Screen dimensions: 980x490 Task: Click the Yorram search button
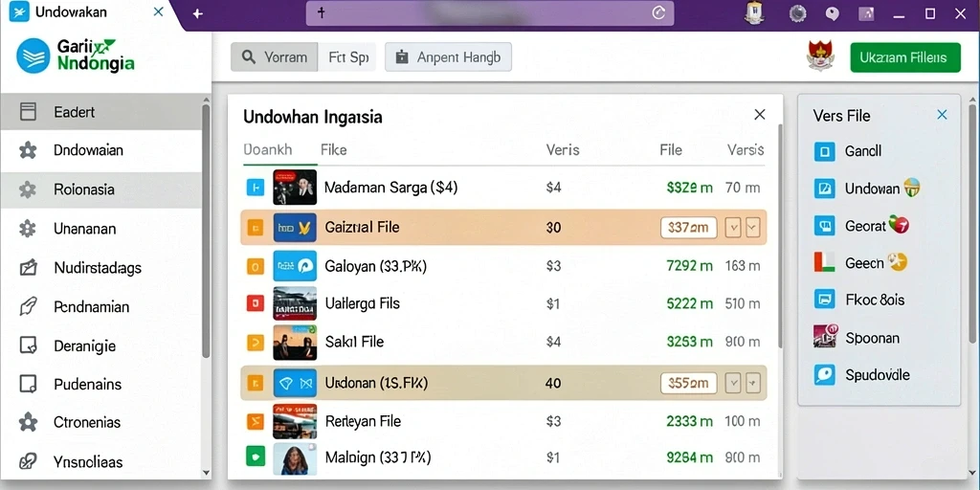(275, 56)
